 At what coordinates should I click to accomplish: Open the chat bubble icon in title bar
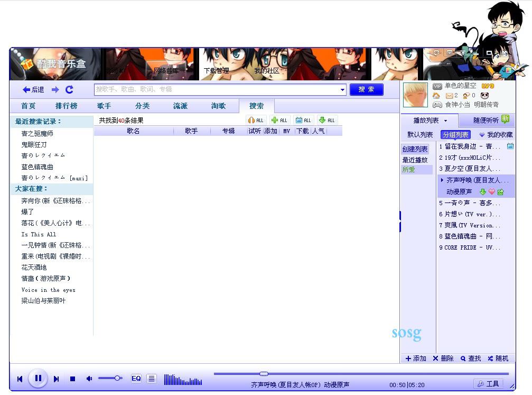click(436, 53)
